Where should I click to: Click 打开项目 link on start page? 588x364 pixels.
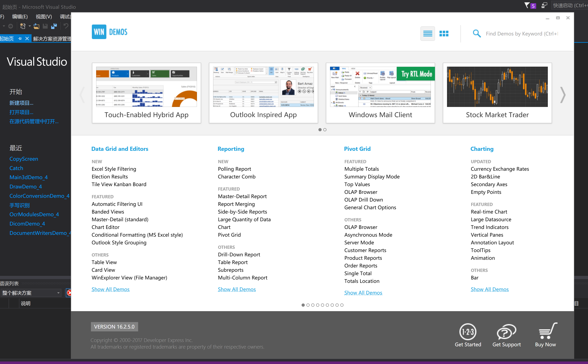click(x=21, y=112)
